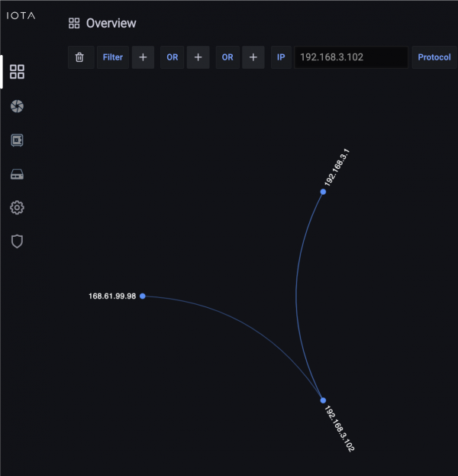Click the Filter button
This screenshot has width=458, height=476.
pyautogui.click(x=113, y=57)
